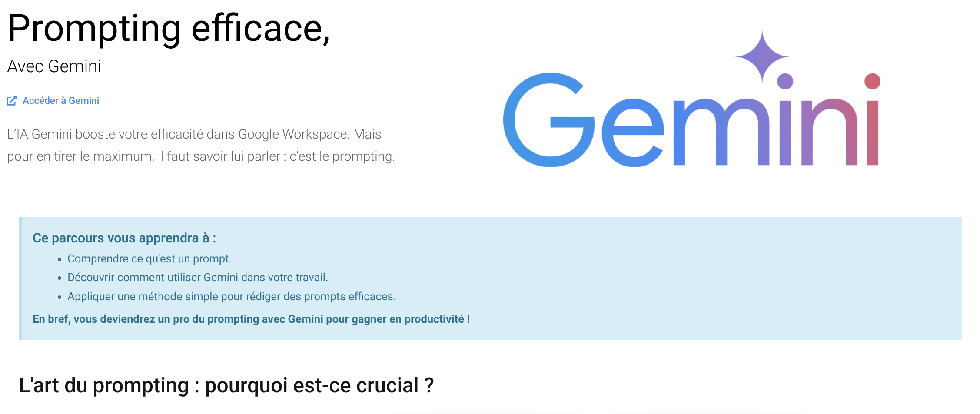Click the letter m in the Gemini logo

(x=721, y=132)
